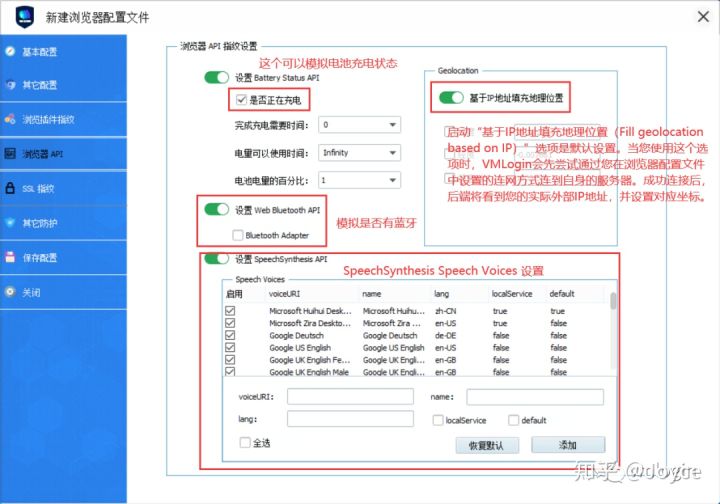Check the 全选 checkbox
The width and height of the screenshot is (720, 504).
pos(245,442)
